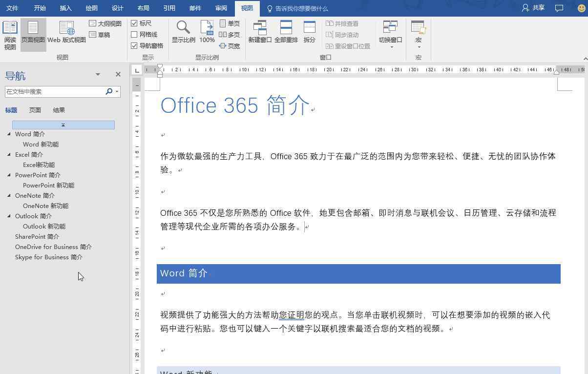Collapse the Word 简介 heading in navigation
Image resolution: width=588 pixels, height=374 pixels.
[x=9, y=134]
